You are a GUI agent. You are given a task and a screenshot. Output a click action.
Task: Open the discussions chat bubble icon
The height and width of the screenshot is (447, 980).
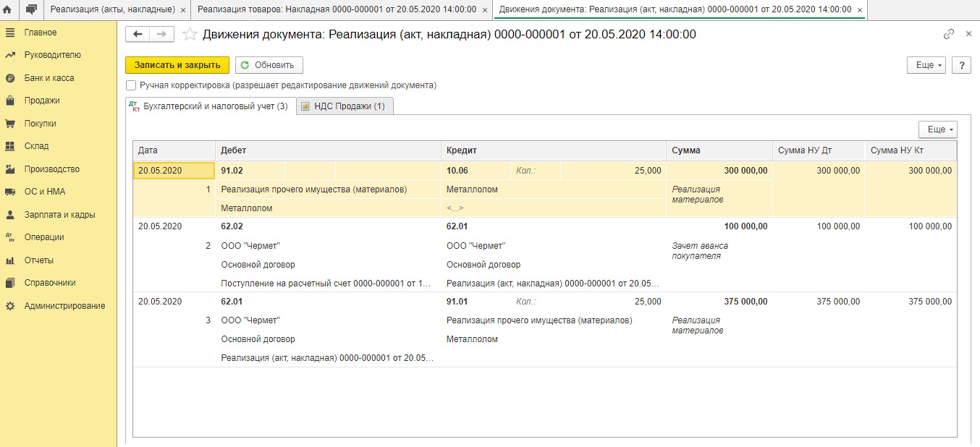pos(31,9)
